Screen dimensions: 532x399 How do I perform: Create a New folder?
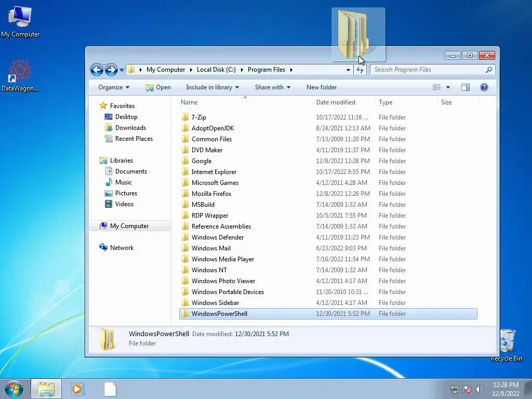pyautogui.click(x=322, y=87)
